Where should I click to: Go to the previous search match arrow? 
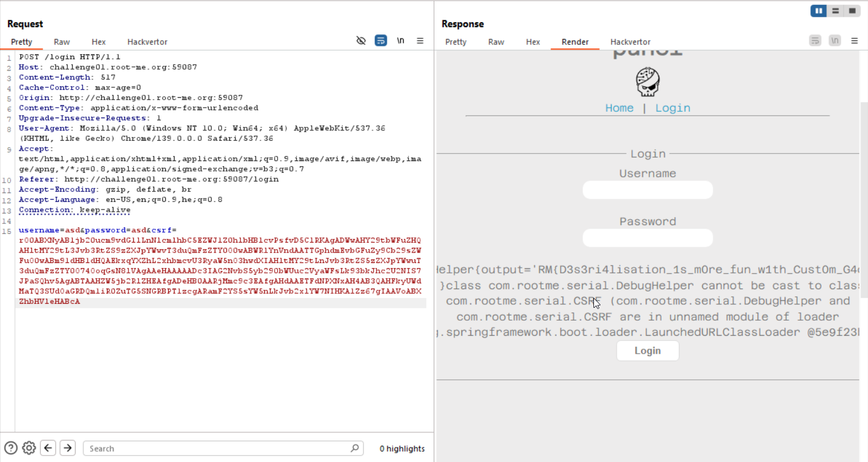pyautogui.click(x=48, y=448)
